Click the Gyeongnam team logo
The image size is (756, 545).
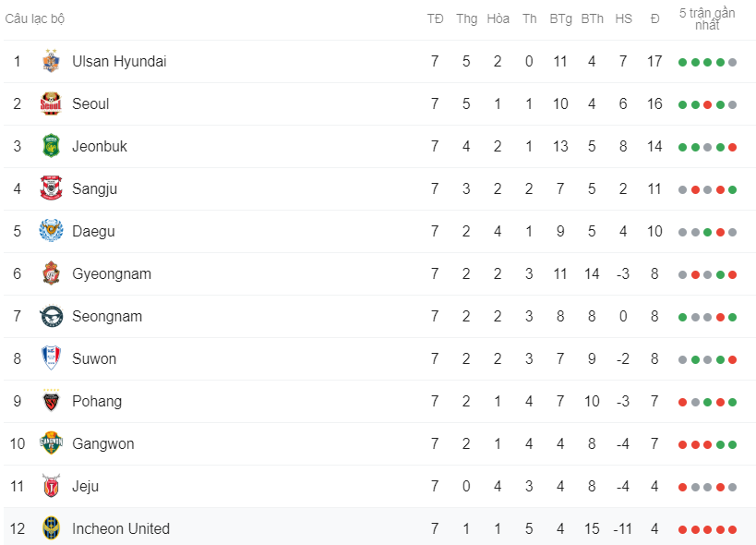point(51,274)
